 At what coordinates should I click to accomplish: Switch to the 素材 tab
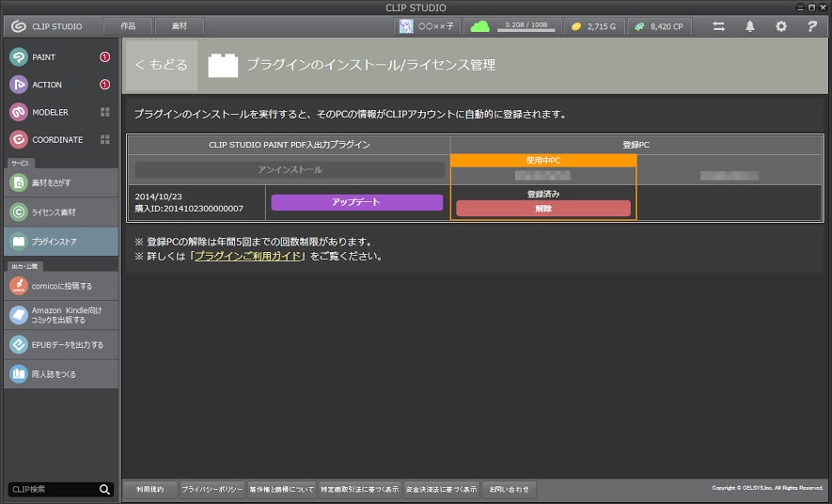pos(180,26)
